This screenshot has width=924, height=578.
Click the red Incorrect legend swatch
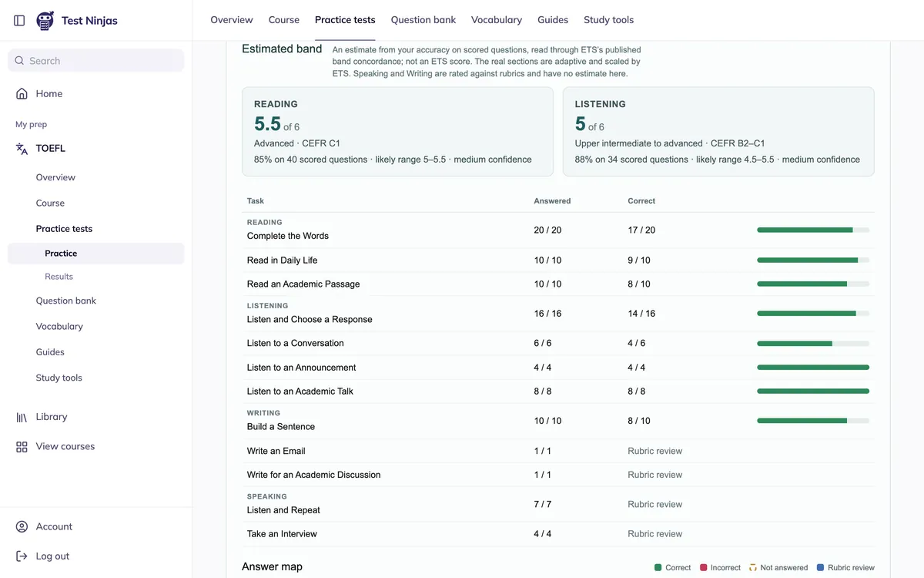(x=704, y=568)
